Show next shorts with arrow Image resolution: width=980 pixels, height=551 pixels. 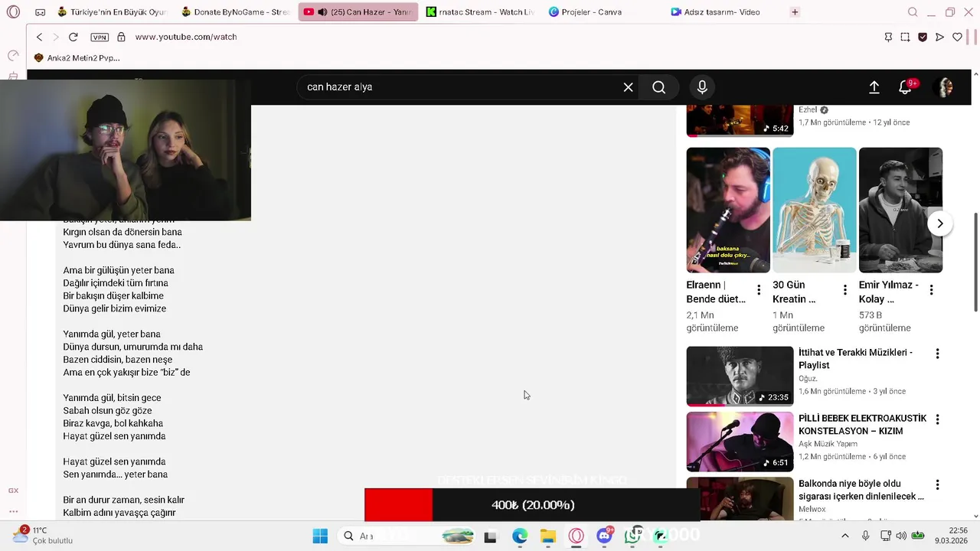click(940, 223)
